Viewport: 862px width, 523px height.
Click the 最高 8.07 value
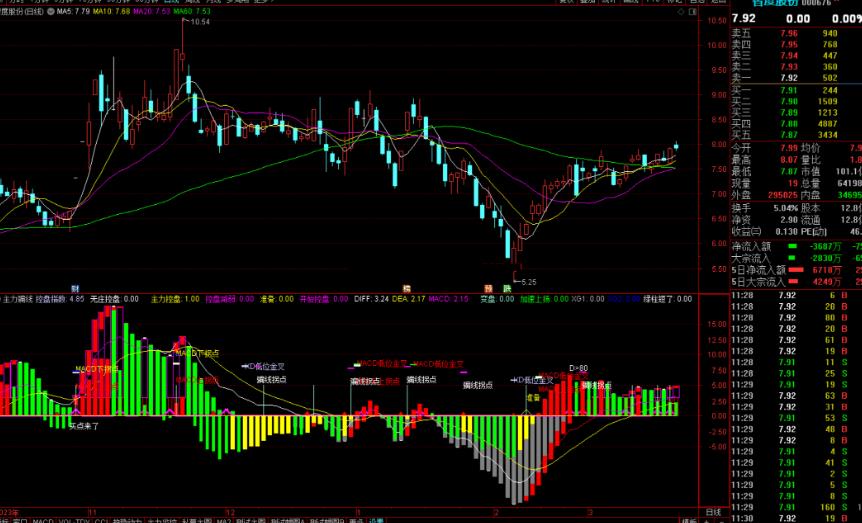(x=789, y=160)
